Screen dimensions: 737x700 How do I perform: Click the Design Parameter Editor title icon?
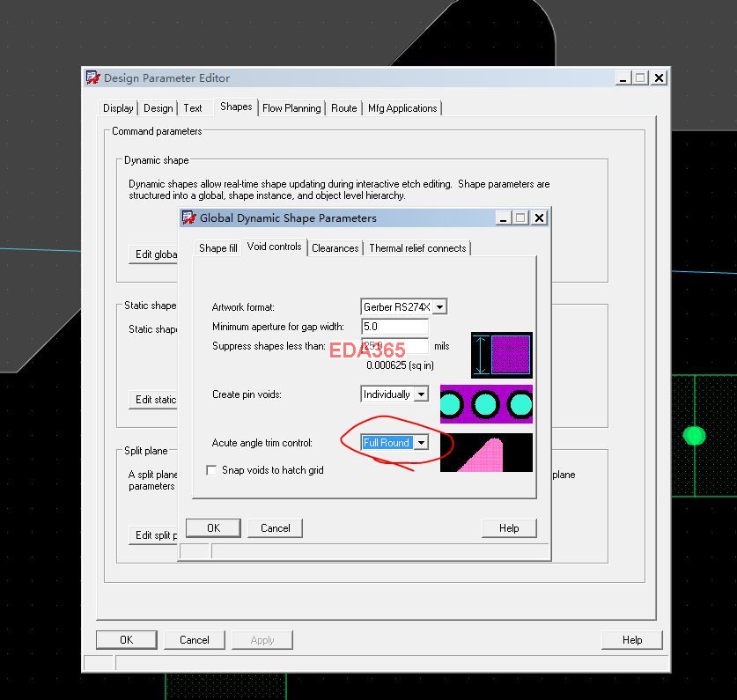pyautogui.click(x=93, y=77)
